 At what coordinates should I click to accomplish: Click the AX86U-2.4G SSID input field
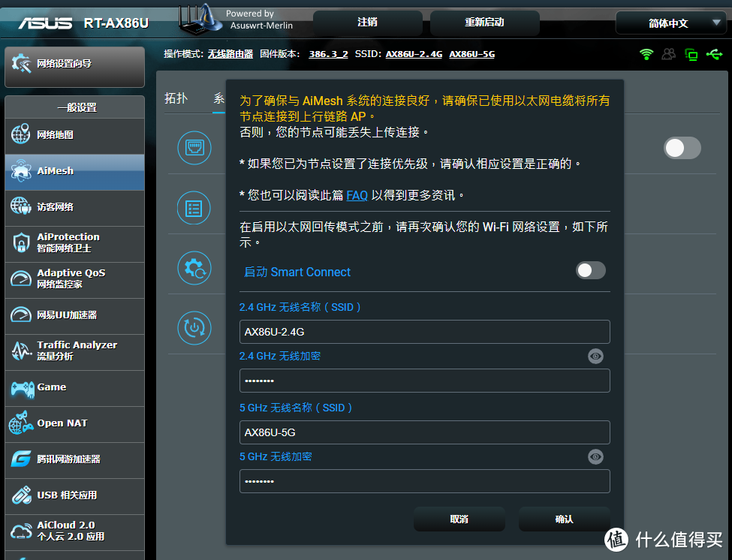(x=424, y=331)
